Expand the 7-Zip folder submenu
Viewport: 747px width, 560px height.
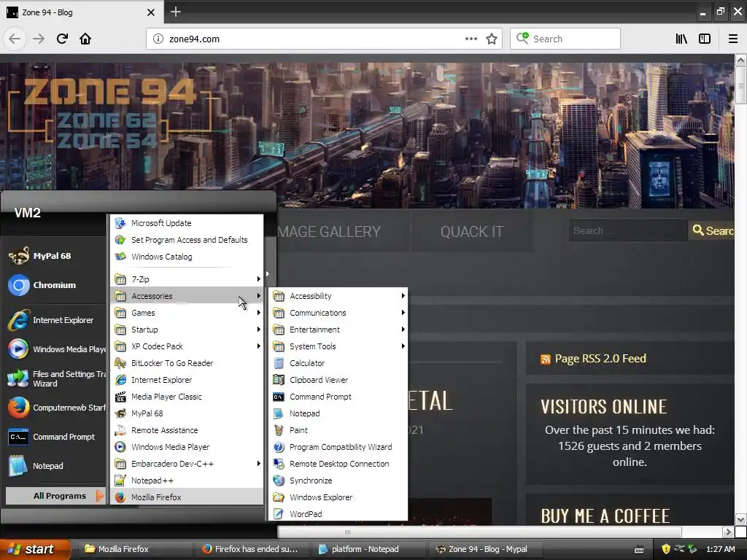[187, 279]
